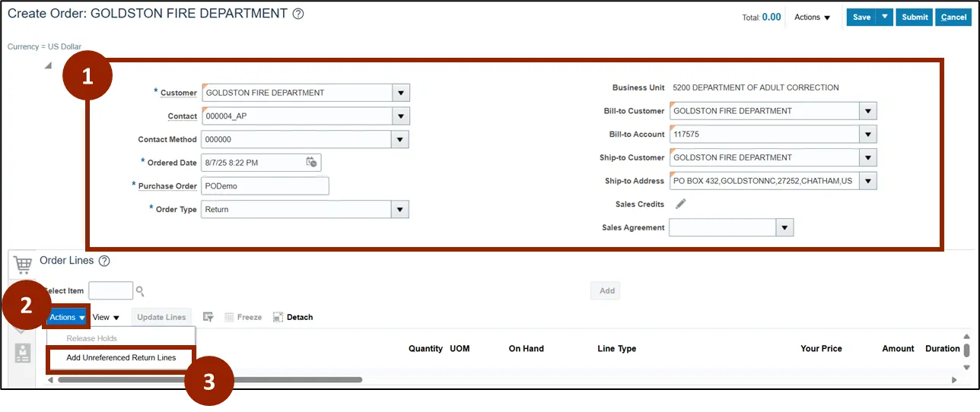This screenshot has height=412, width=980.
Task: Open the Order Lines help icon
Action: (104, 261)
